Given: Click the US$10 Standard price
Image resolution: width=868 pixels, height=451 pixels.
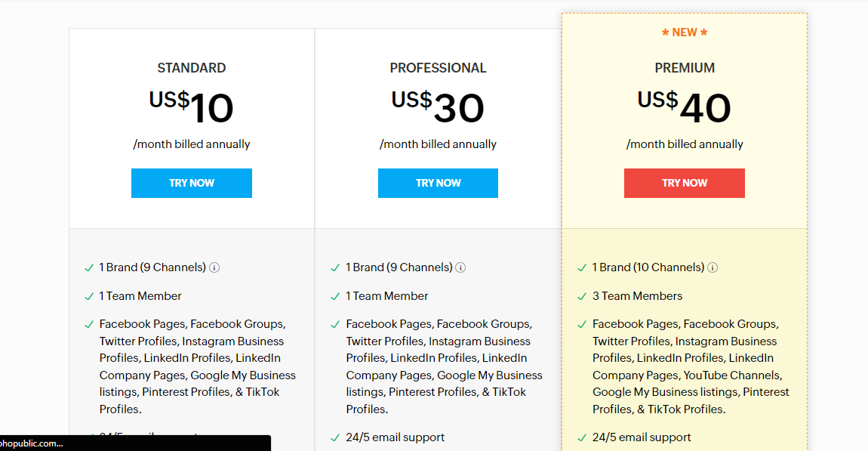Looking at the screenshot, I should 191,107.
